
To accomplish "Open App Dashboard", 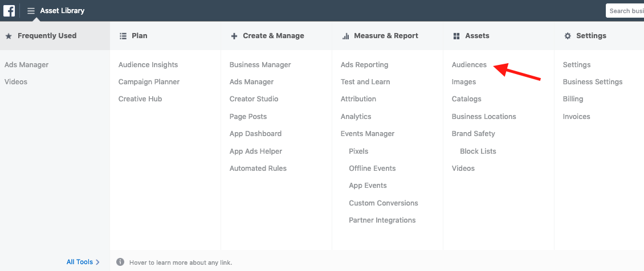I will (255, 134).
